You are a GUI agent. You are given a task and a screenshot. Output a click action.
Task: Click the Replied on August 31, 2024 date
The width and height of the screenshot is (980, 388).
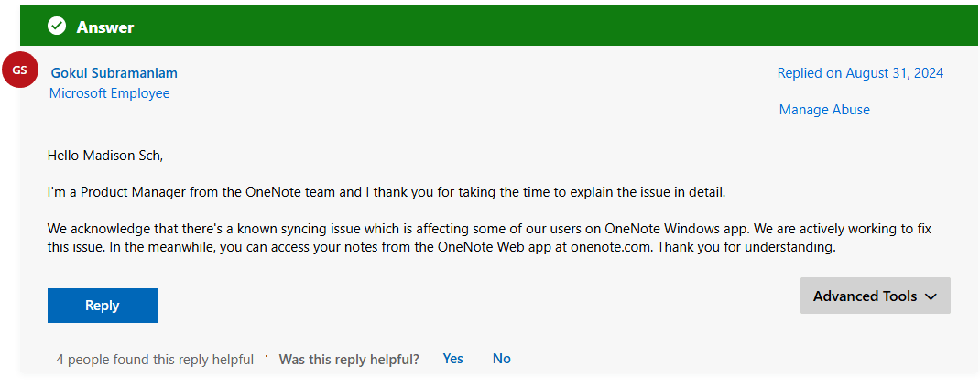click(860, 73)
